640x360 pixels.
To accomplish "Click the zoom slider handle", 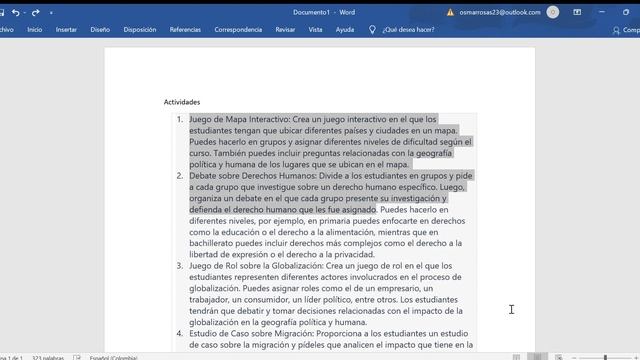I will coord(605,358).
